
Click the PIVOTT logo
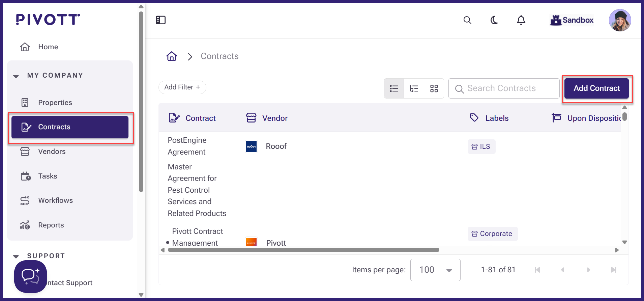(48, 20)
